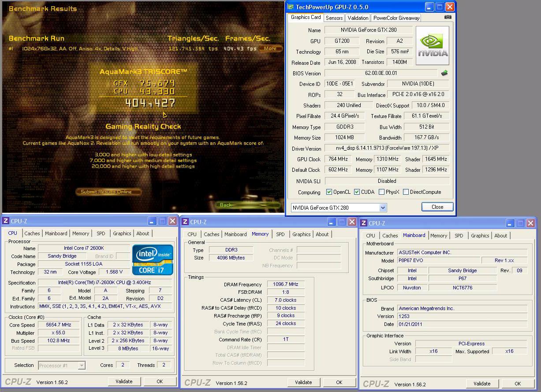Click Validate in the CPU-Z Memory window
Screen dimensions: 541x392
[303, 382]
